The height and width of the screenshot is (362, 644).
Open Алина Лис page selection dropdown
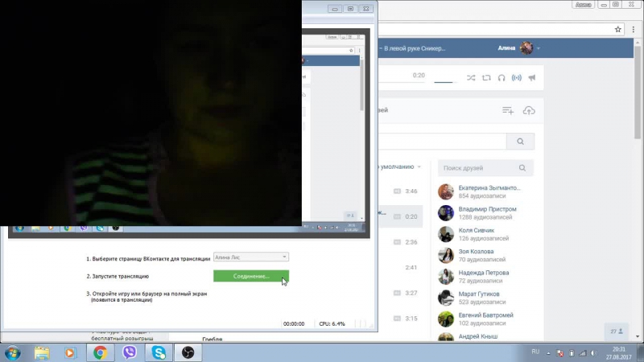click(x=251, y=257)
